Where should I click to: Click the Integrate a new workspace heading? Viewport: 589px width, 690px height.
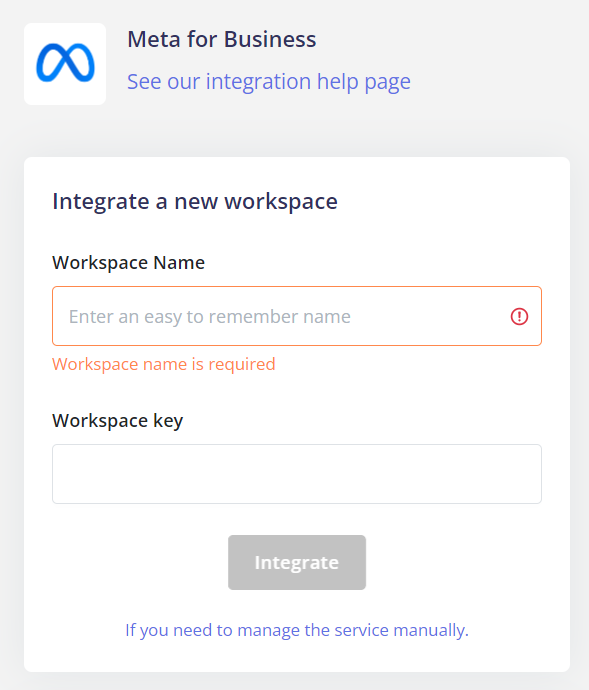(x=195, y=202)
